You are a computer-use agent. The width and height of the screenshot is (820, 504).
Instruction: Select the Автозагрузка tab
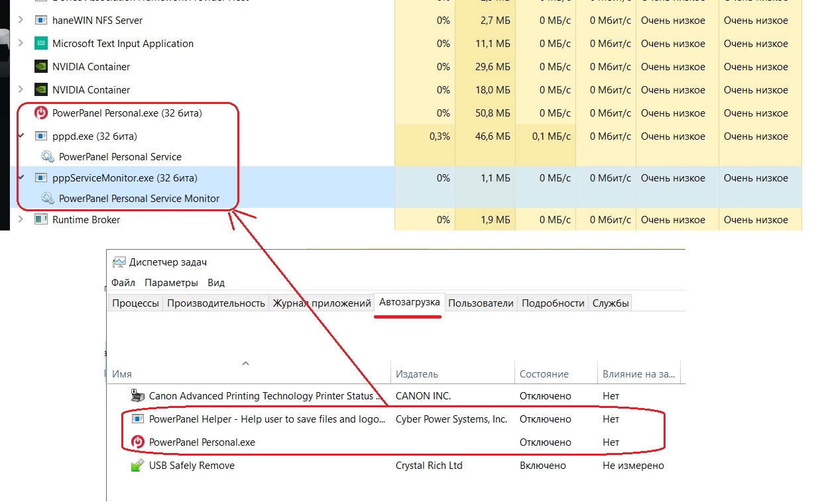[x=410, y=302]
